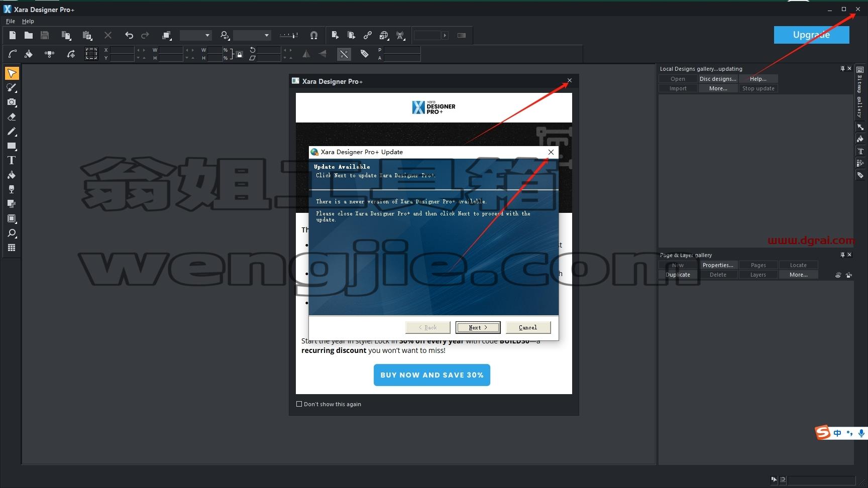Select the Shadow tool
This screenshot has width=868, height=488.
pyautogui.click(x=12, y=204)
